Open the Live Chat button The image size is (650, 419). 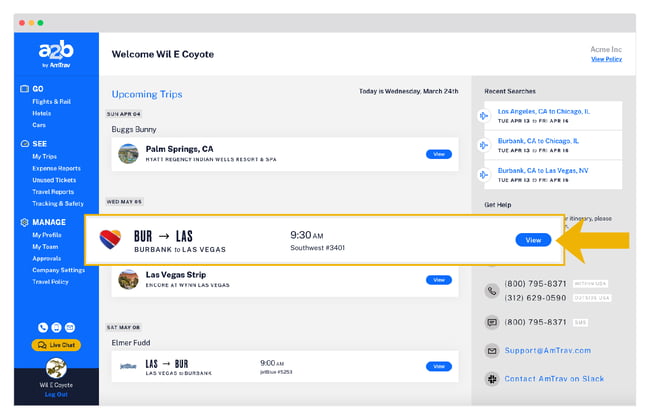click(x=56, y=345)
